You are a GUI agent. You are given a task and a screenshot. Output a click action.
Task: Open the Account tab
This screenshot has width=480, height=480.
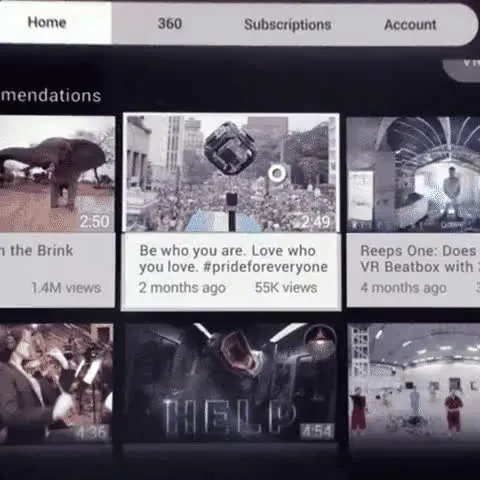pos(410,25)
